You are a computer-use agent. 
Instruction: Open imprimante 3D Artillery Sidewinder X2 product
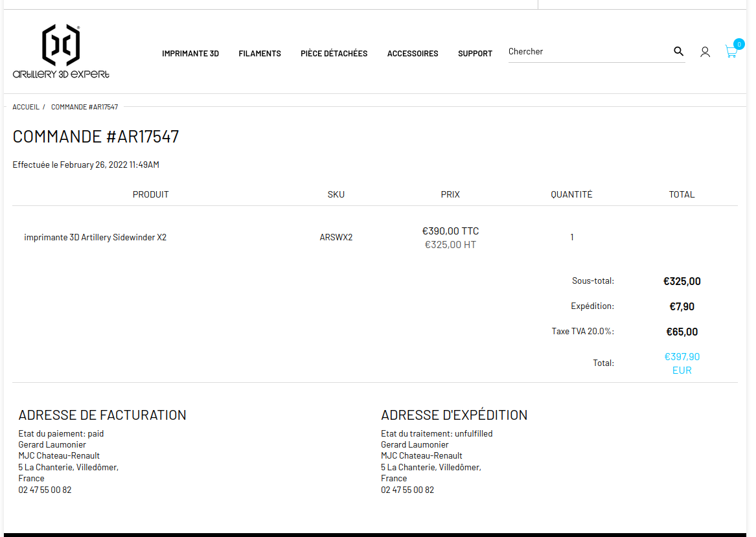click(95, 238)
